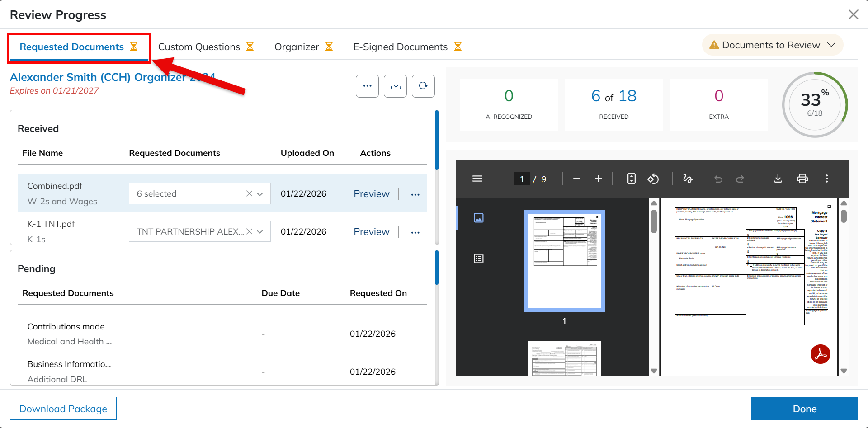Click Preview link for Combined.pdf
Screen dimensions: 868x428
[371, 194]
